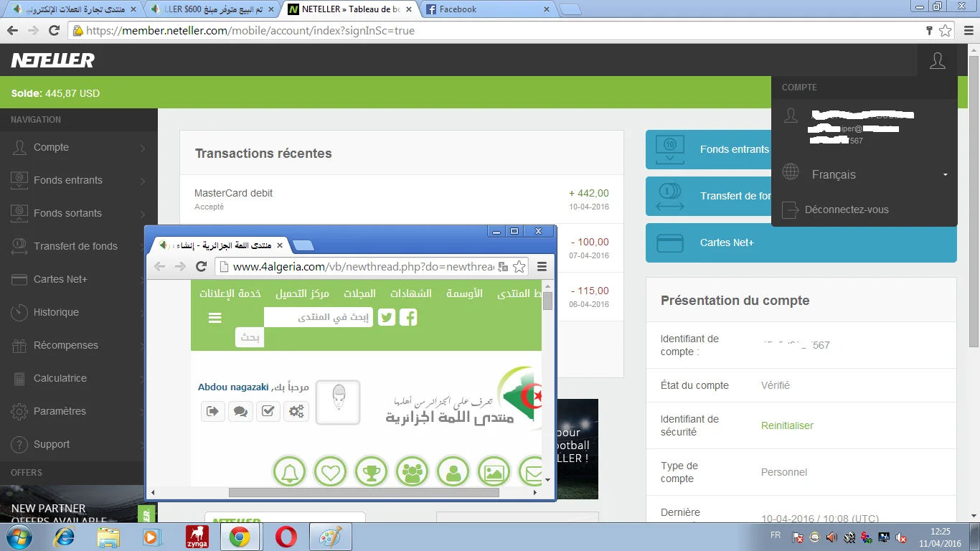Expand the Compte navigation item
980x551 pixels.
(79, 148)
